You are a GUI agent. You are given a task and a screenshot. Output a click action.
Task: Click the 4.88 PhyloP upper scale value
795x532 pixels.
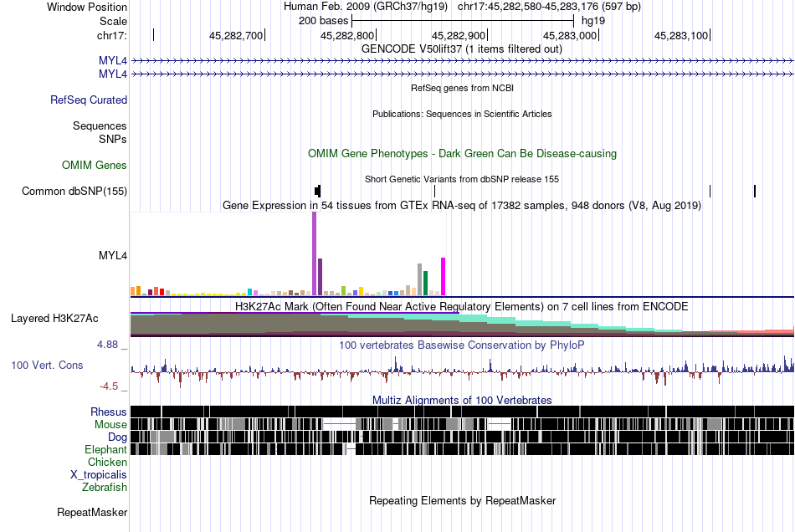point(107,345)
